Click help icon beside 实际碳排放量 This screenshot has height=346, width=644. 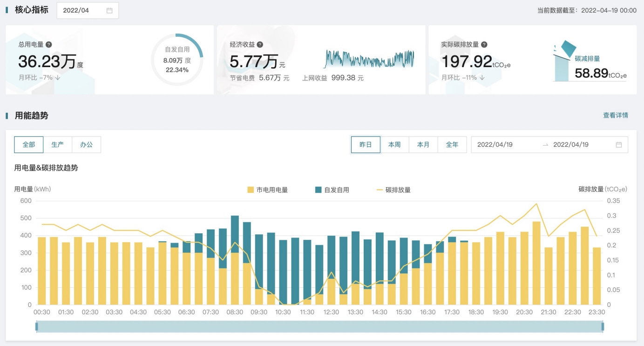pyautogui.click(x=484, y=45)
